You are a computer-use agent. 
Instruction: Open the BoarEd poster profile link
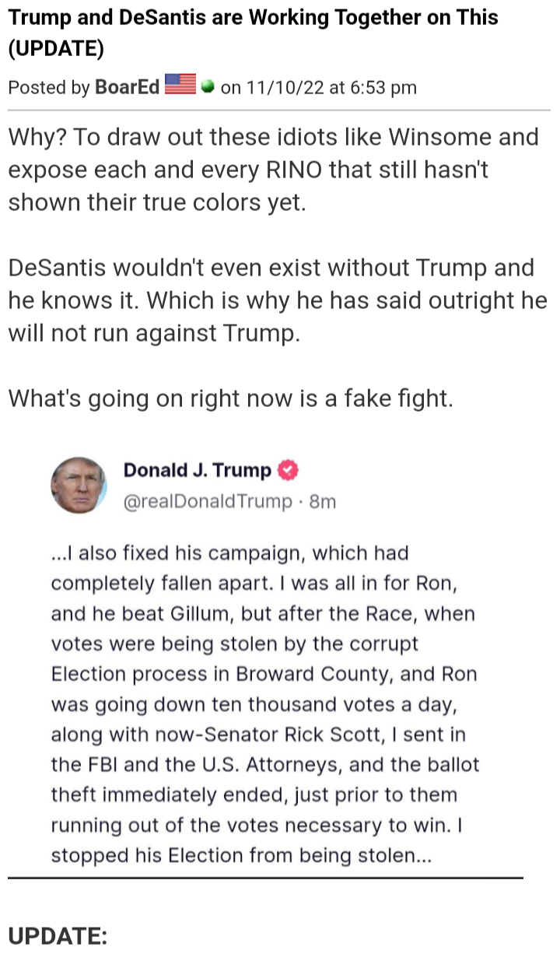click(128, 87)
